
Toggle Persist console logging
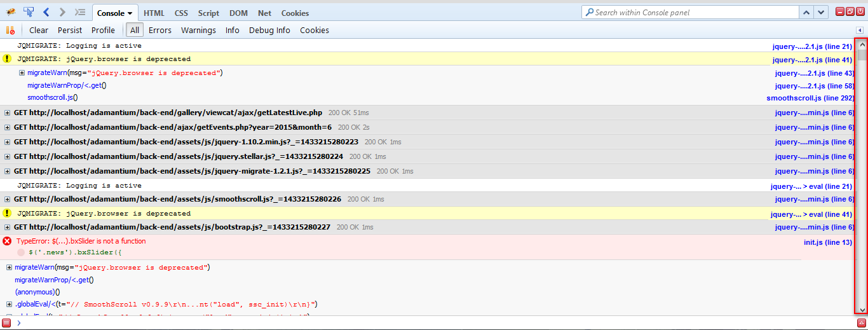70,30
